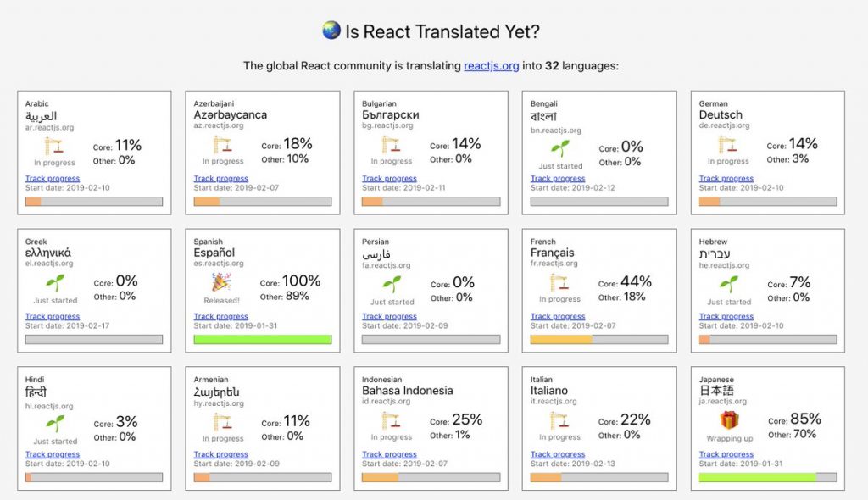Click the Japanese translation progress bar
This screenshot has width=868, height=500.
coord(767,477)
